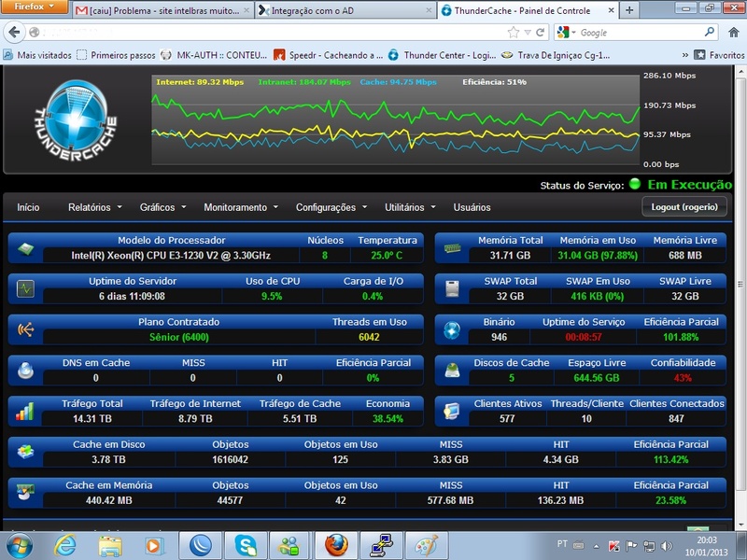Image resolution: width=747 pixels, height=560 pixels.
Task: Click the 38.54% Economia value
Action: (388, 418)
